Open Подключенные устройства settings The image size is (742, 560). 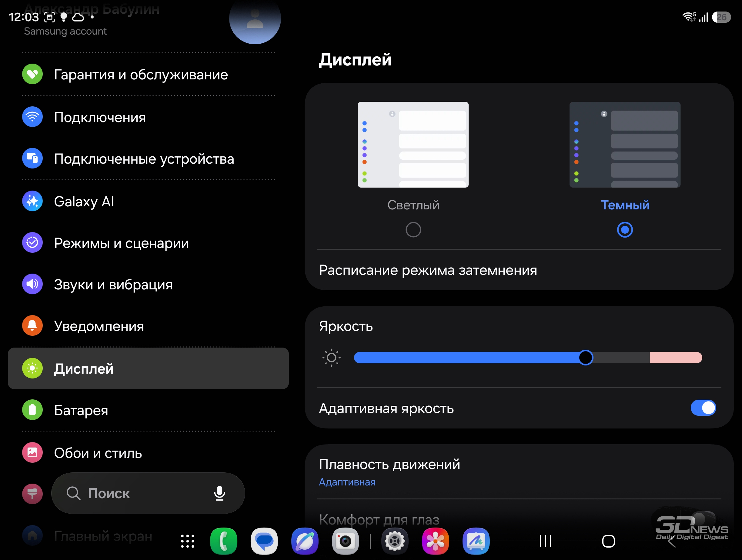148,158
